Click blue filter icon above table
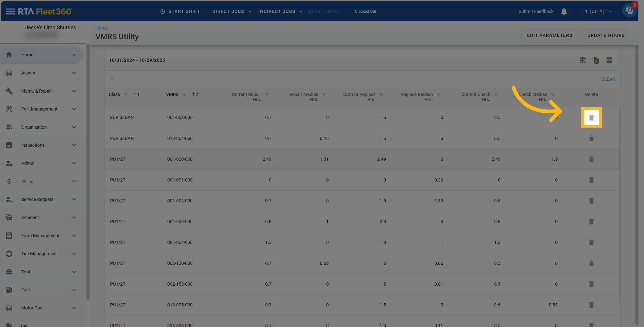The height and width of the screenshot is (327, 644). click(x=112, y=79)
